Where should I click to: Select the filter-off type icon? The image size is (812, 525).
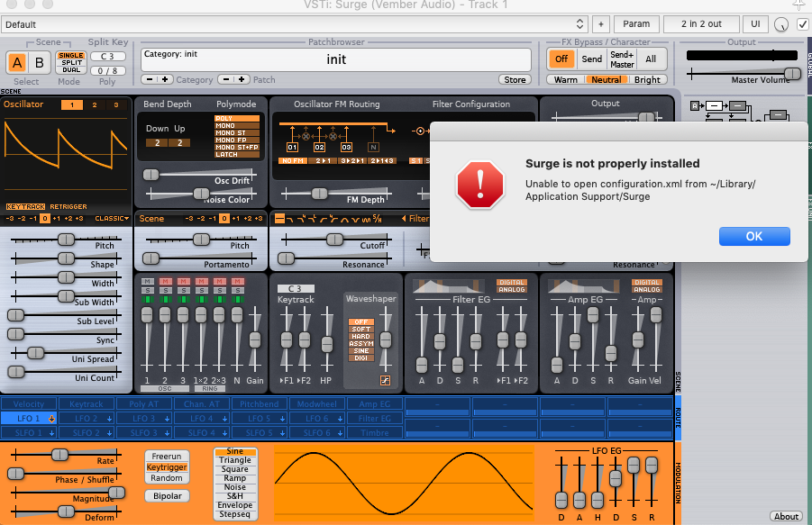pos(279,219)
